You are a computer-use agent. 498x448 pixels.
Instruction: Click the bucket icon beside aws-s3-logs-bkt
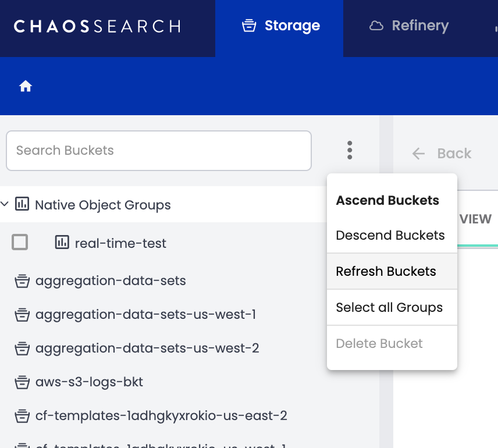coord(22,382)
